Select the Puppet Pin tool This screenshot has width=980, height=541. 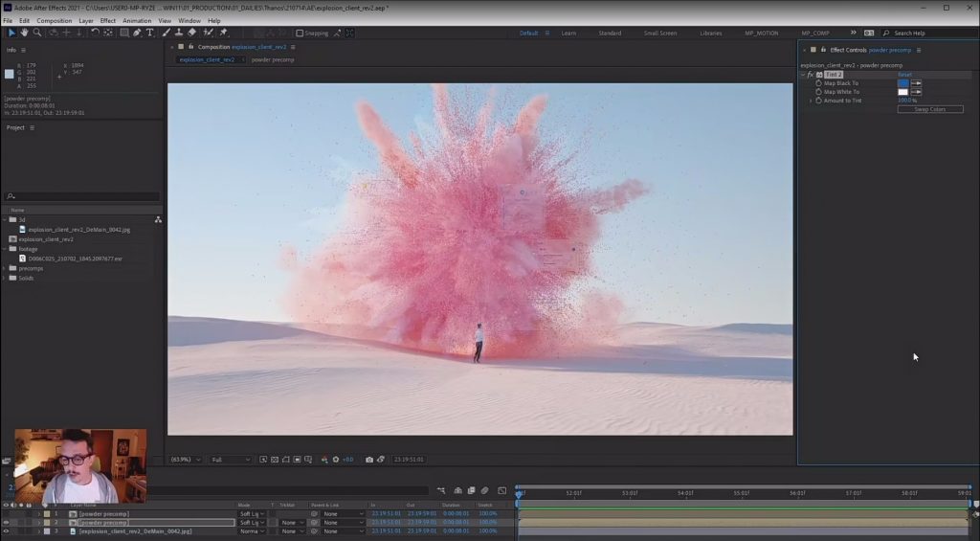(223, 33)
